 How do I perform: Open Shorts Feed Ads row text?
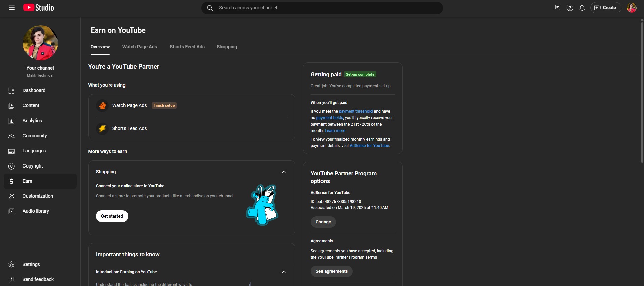tap(130, 128)
